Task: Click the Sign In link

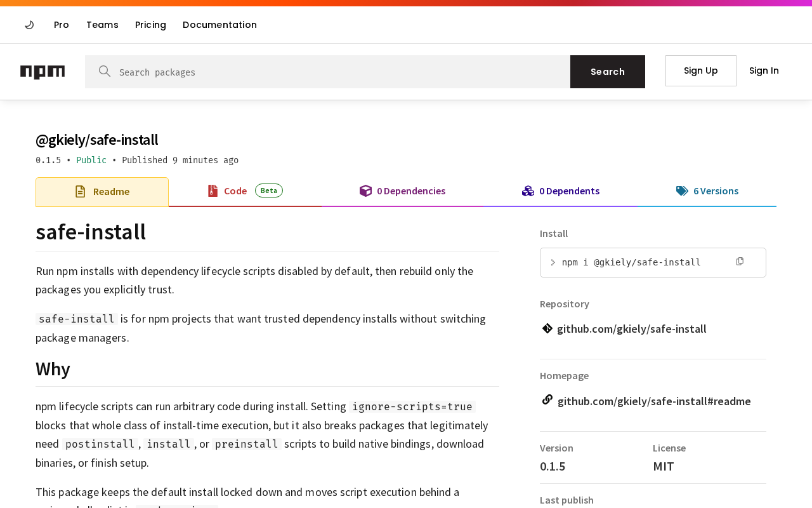Action: [764, 70]
